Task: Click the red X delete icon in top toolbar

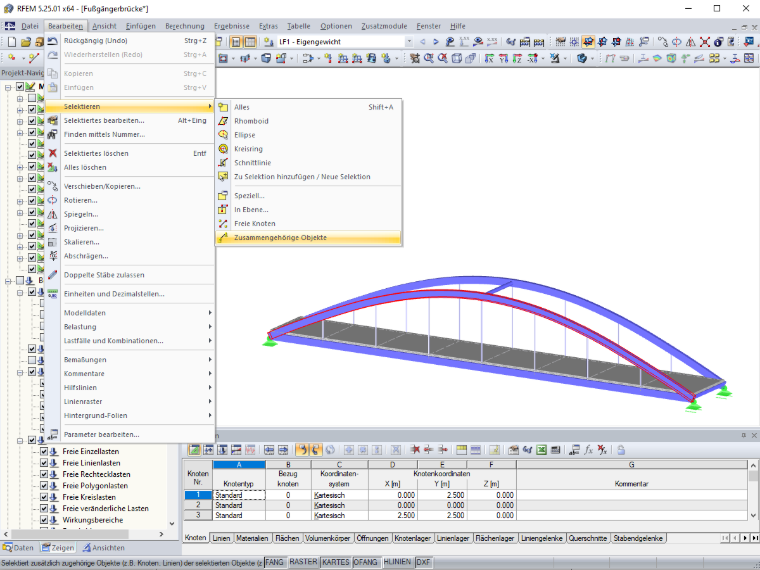Action: (x=705, y=42)
